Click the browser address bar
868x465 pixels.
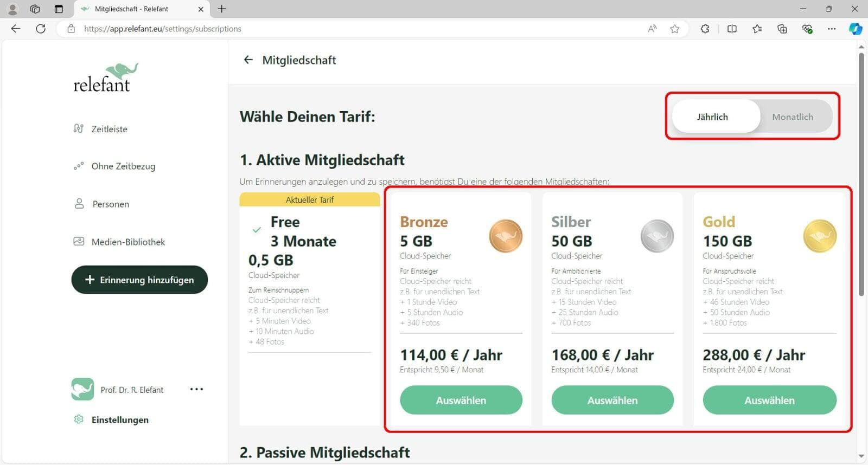pyautogui.click(x=353, y=29)
